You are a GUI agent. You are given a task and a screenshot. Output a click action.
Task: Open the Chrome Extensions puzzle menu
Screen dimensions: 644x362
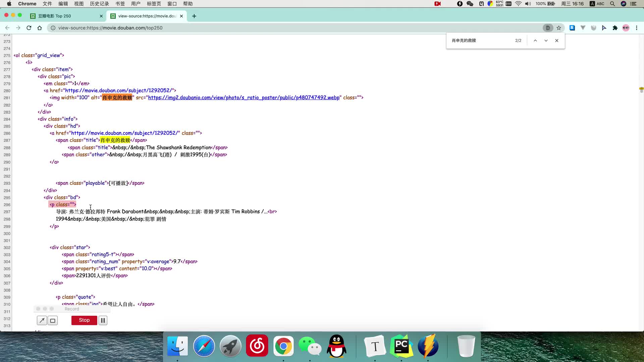[x=615, y=28]
